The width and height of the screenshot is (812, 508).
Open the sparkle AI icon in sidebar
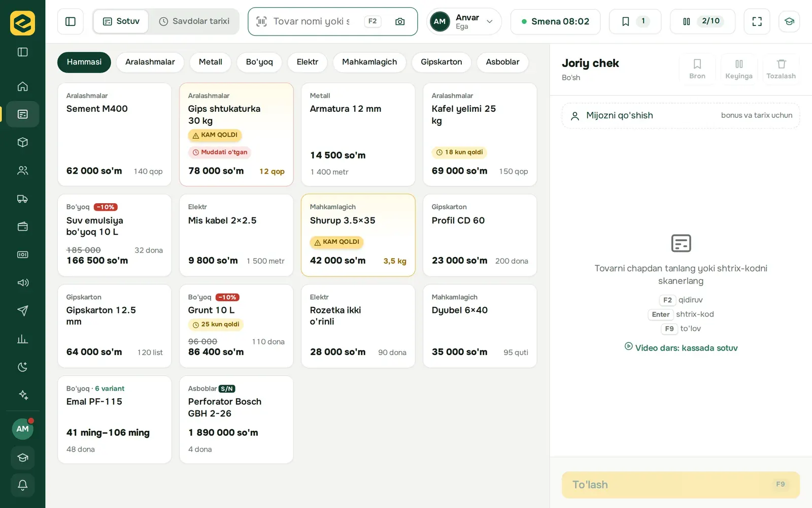[x=22, y=395]
